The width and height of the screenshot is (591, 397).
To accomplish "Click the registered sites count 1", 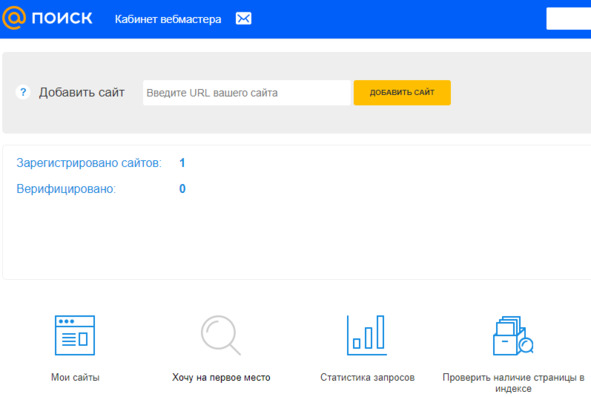I will click(182, 163).
